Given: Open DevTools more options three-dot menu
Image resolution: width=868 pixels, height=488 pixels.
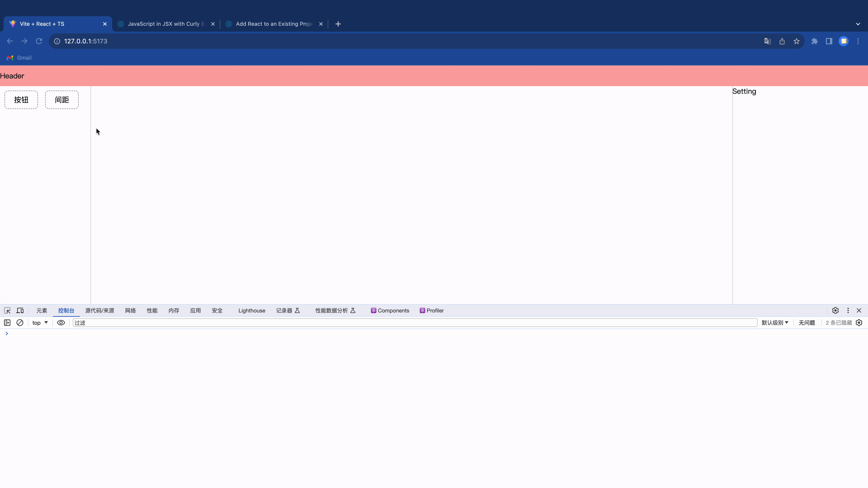Looking at the screenshot, I should coord(848,311).
